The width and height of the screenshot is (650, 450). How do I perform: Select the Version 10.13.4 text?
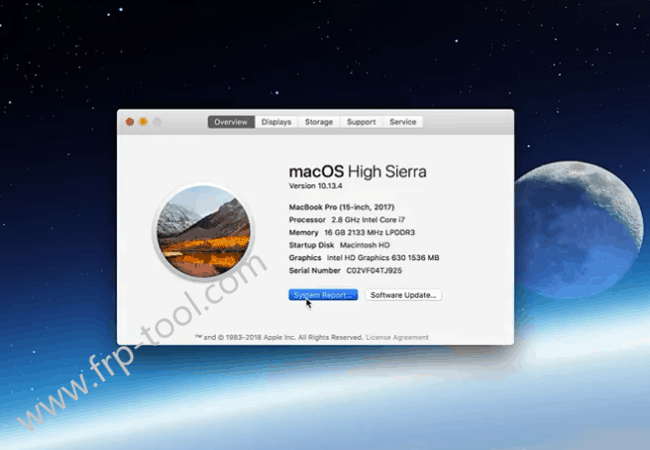(315, 186)
